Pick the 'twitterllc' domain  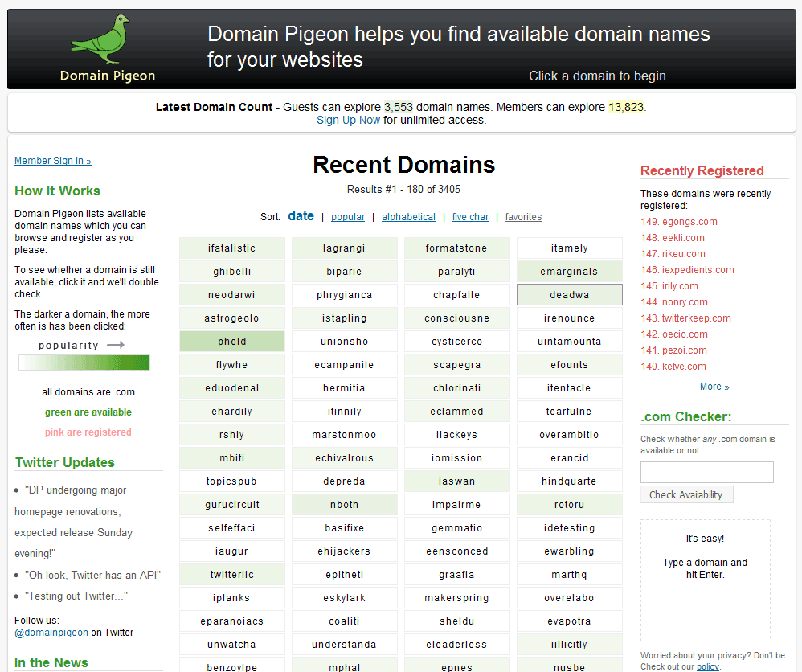pos(232,575)
